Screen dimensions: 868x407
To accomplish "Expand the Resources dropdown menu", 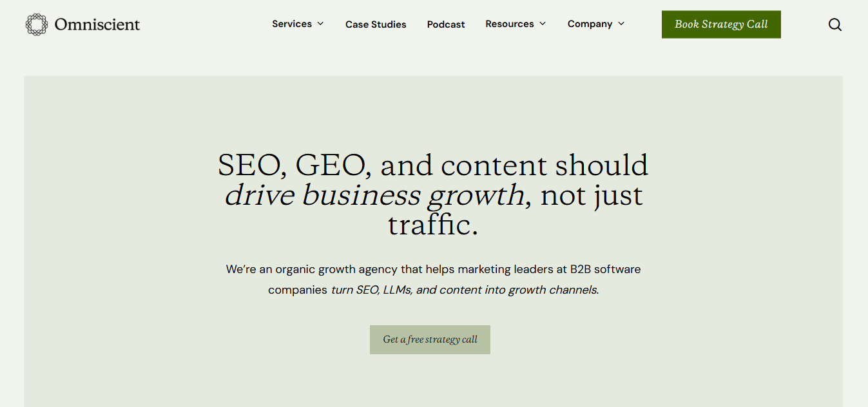I will point(516,24).
